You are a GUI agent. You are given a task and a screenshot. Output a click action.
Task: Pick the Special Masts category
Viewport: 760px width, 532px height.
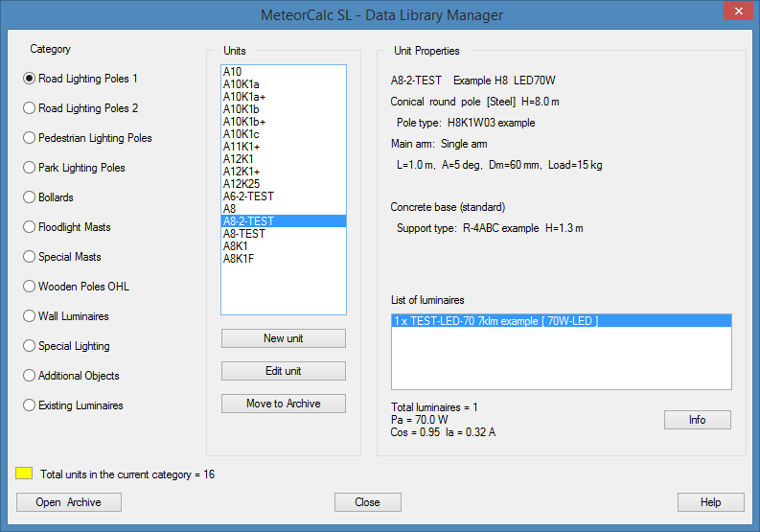pos(62,257)
